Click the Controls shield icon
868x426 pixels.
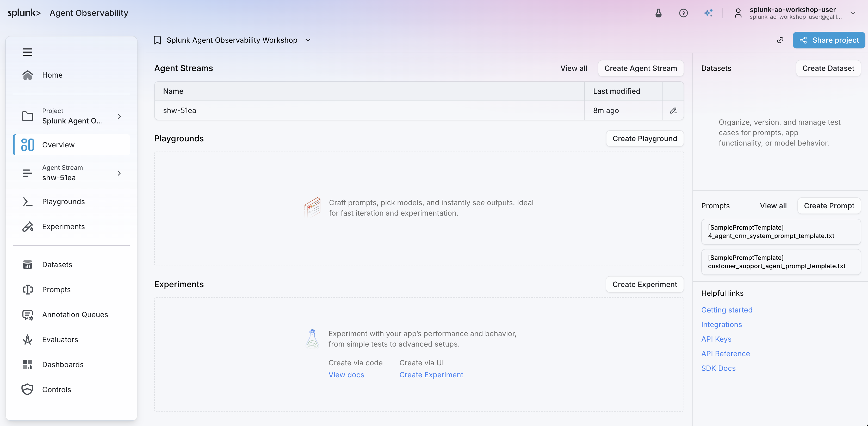[x=28, y=390]
